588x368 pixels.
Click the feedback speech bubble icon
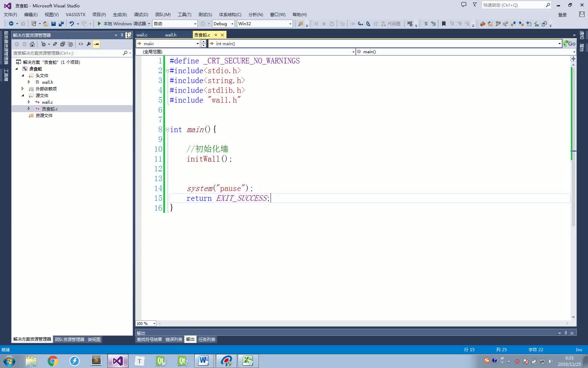tap(464, 5)
